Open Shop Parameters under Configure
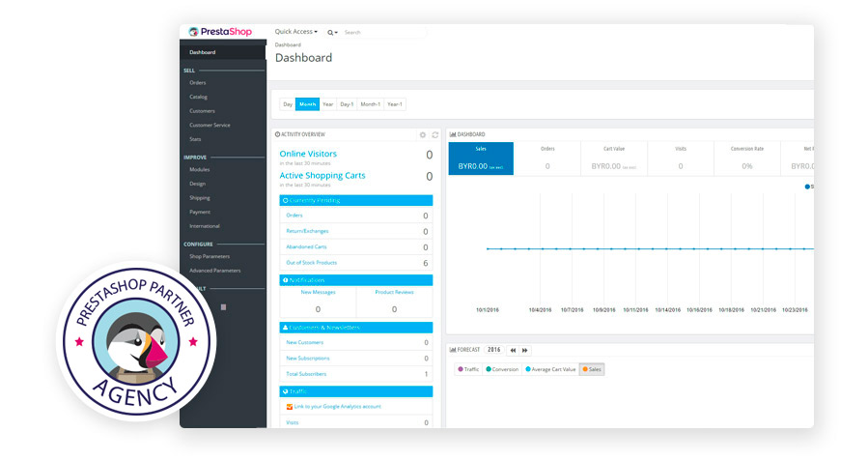 pyautogui.click(x=210, y=256)
